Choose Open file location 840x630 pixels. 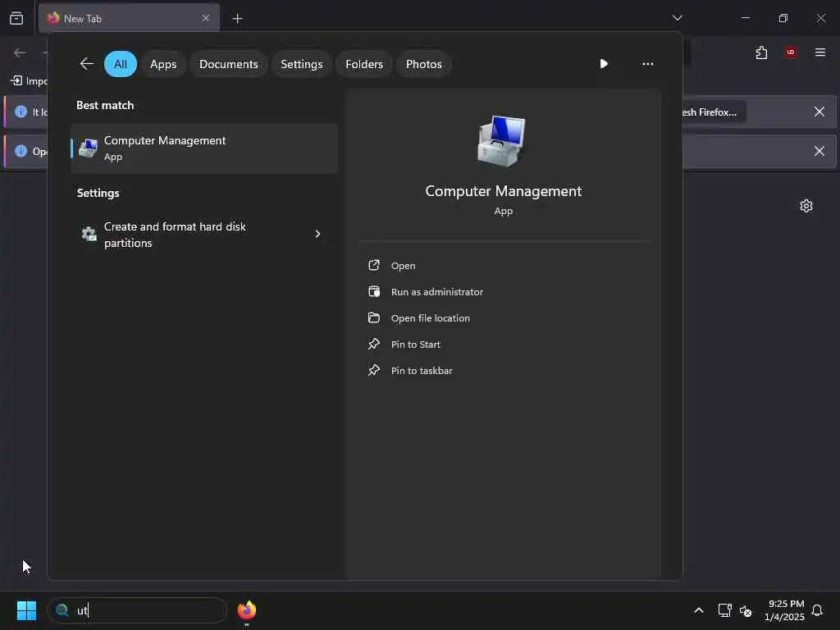click(430, 318)
